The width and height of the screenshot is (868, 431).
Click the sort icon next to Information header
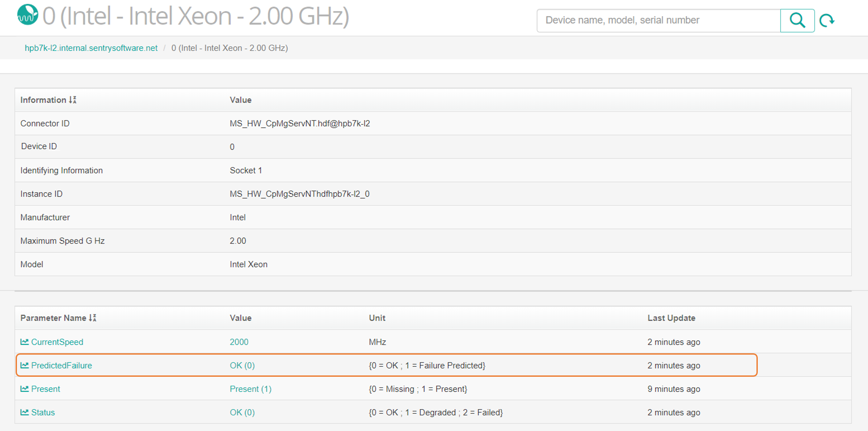73,100
